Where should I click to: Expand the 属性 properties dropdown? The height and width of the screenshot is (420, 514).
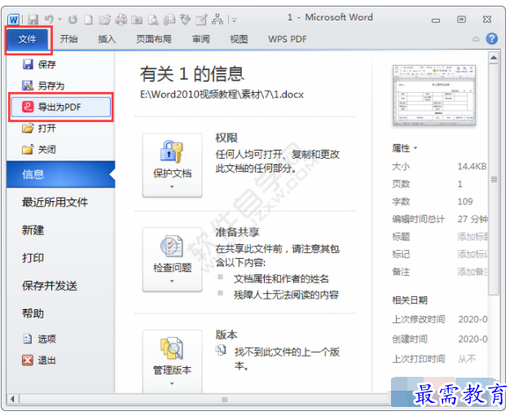[405, 148]
